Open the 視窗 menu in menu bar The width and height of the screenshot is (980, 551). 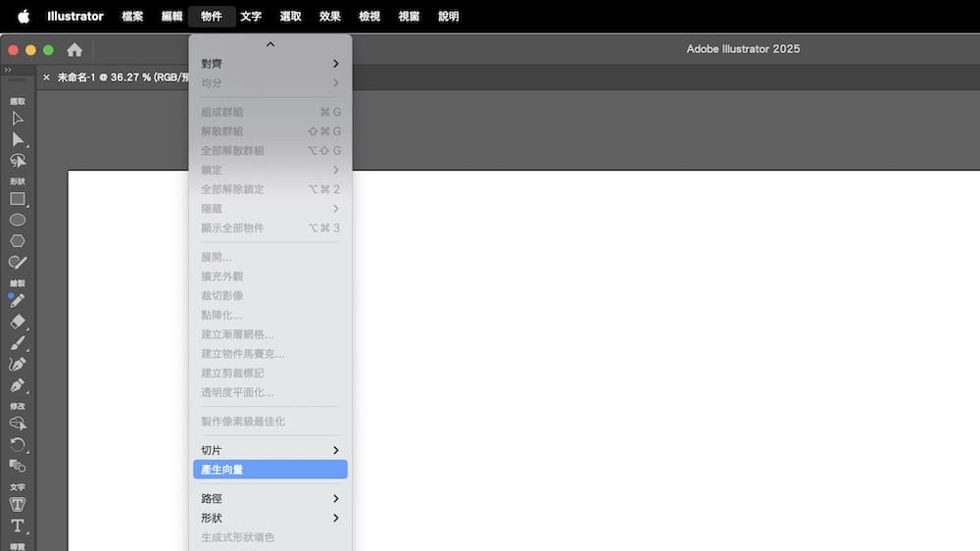tap(409, 17)
